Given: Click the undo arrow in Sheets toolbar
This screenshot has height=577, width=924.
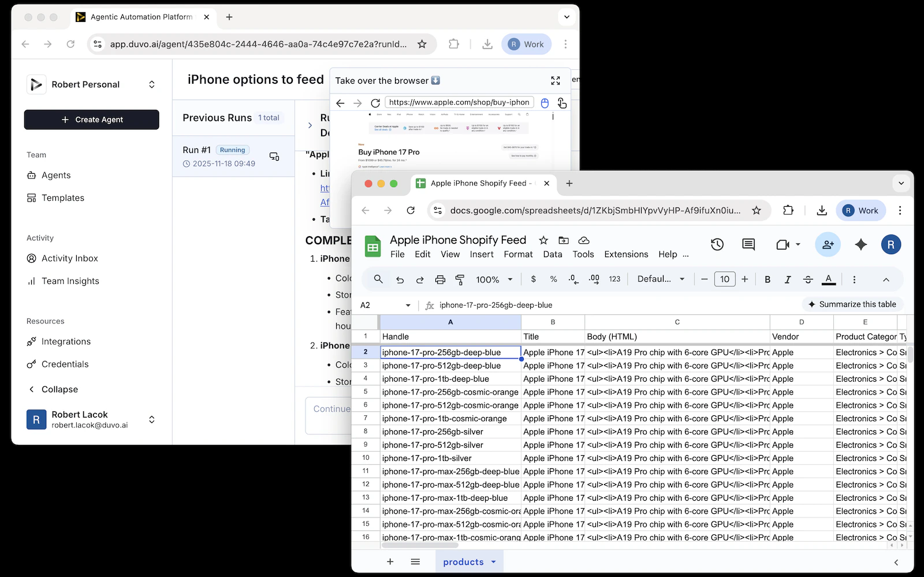Looking at the screenshot, I should pyautogui.click(x=400, y=280).
